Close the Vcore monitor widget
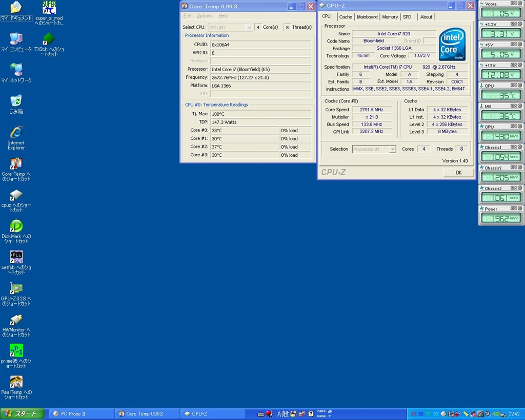The height and width of the screenshot is (420, 525). point(519,4)
